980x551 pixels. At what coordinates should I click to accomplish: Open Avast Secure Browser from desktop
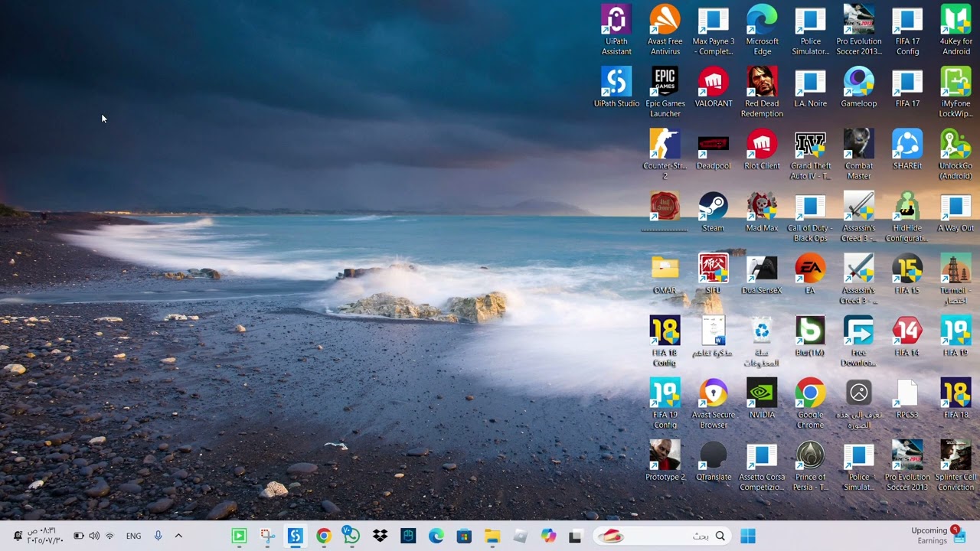point(713,404)
